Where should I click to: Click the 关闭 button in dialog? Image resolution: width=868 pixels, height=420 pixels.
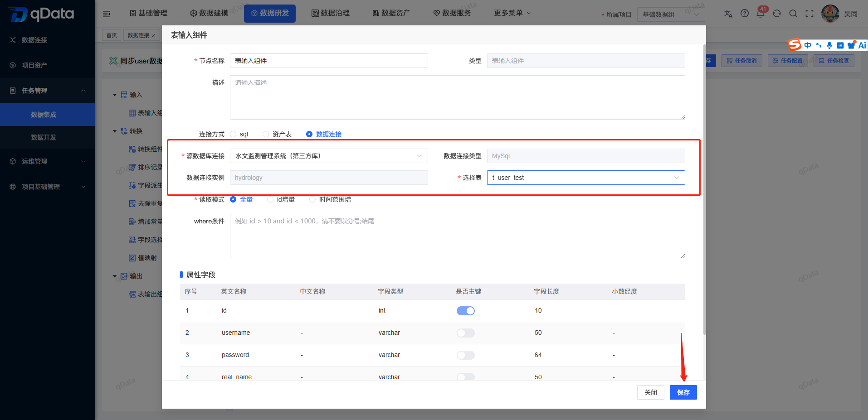[x=650, y=392]
